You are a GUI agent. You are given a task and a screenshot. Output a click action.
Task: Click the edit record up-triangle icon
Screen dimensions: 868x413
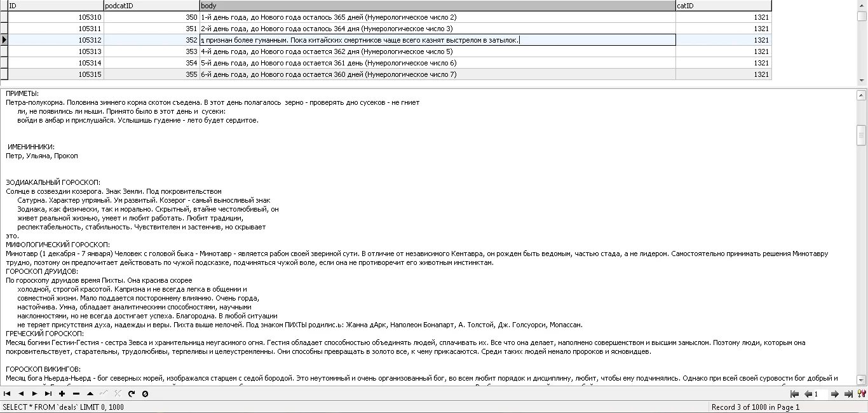click(x=90, y=394)
